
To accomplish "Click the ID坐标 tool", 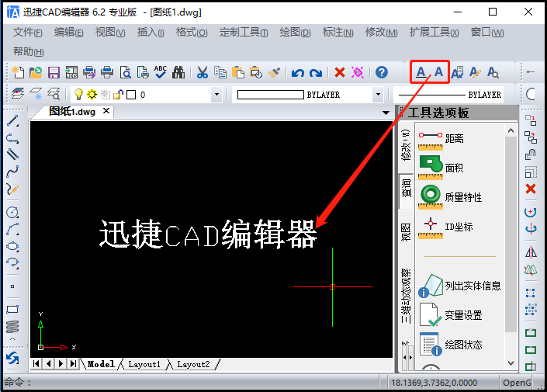I will [445, 227].
